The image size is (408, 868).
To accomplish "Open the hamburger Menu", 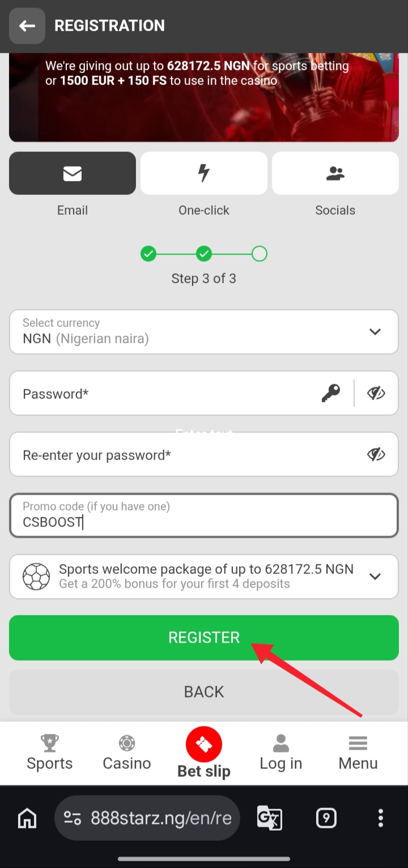I will [358, 743].
